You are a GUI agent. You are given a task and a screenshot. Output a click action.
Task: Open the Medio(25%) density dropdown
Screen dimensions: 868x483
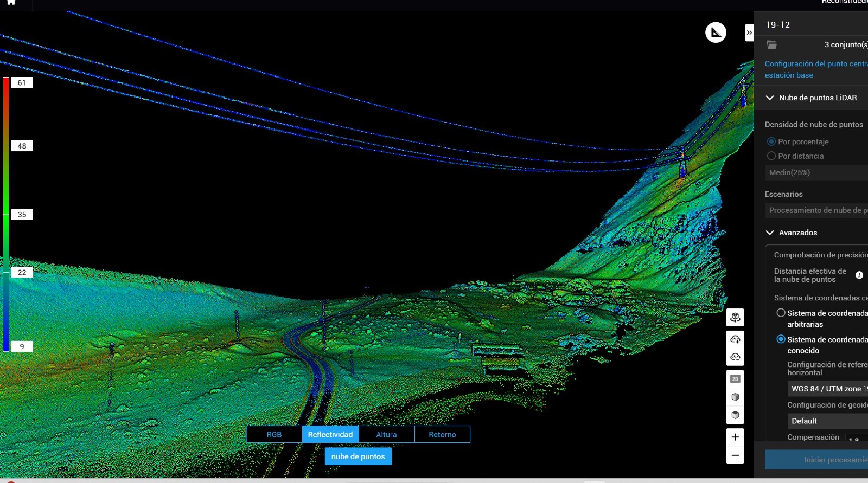(x=816, y=172)
